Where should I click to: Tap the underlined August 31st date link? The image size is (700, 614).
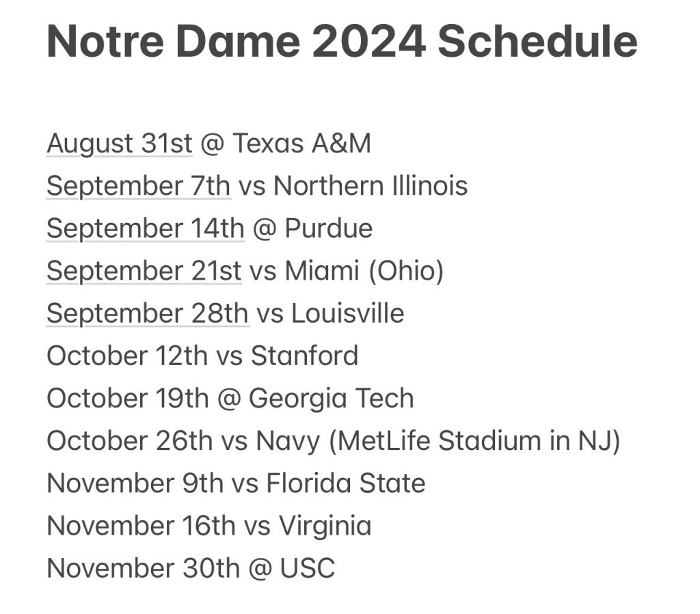click(120, 144)
